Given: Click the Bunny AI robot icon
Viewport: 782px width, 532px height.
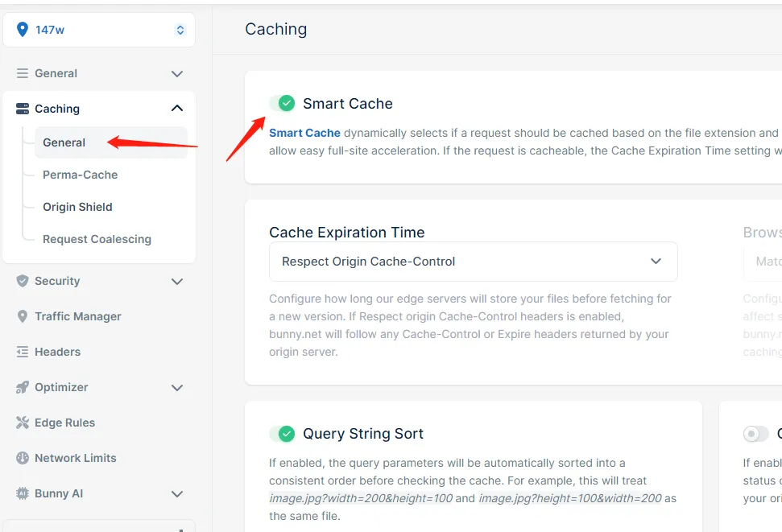Looking at the screenshot, I should 23,493.
